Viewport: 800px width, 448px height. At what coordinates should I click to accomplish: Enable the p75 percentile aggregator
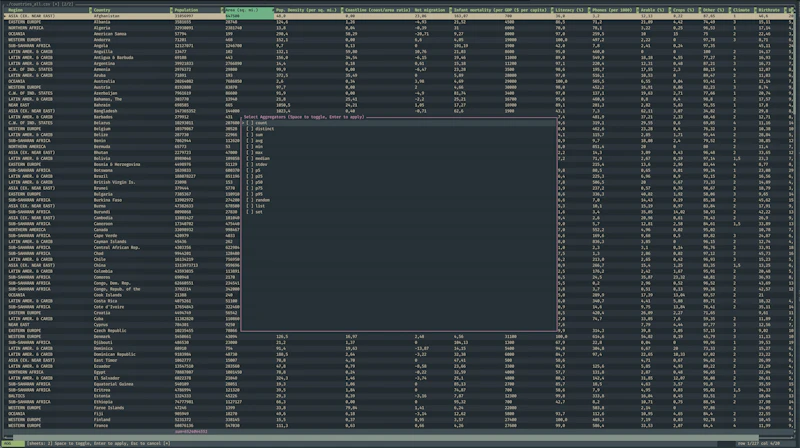point(249,188)
